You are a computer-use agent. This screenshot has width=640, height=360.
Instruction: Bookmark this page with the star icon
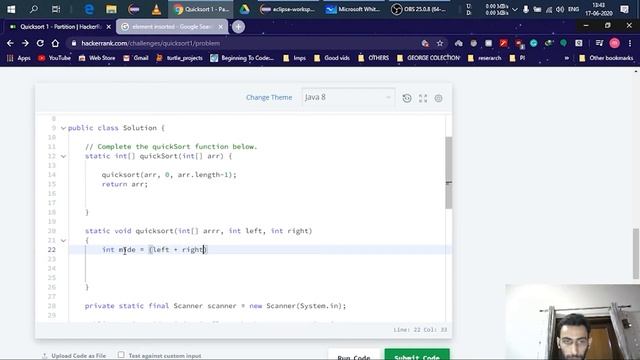(440, 43)
